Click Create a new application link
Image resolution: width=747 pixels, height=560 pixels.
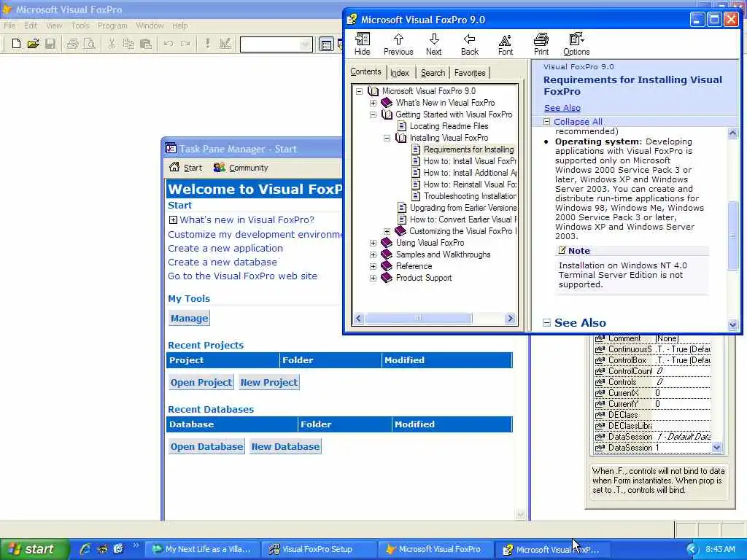225,248
